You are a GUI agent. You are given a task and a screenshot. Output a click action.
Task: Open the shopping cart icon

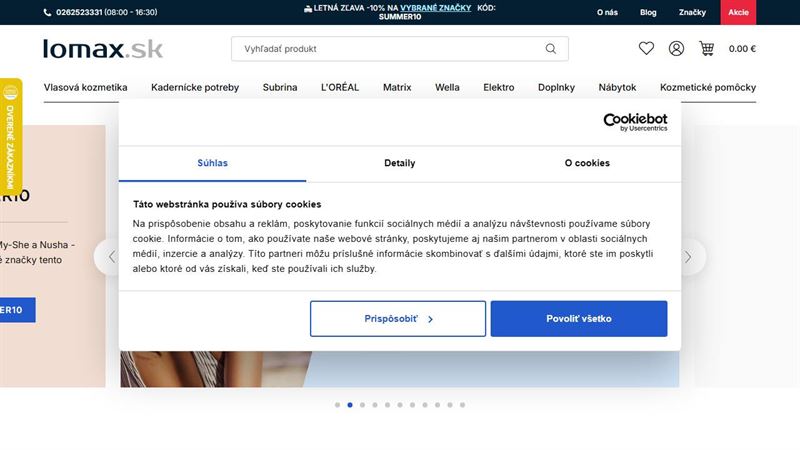(x=707, y=48)
